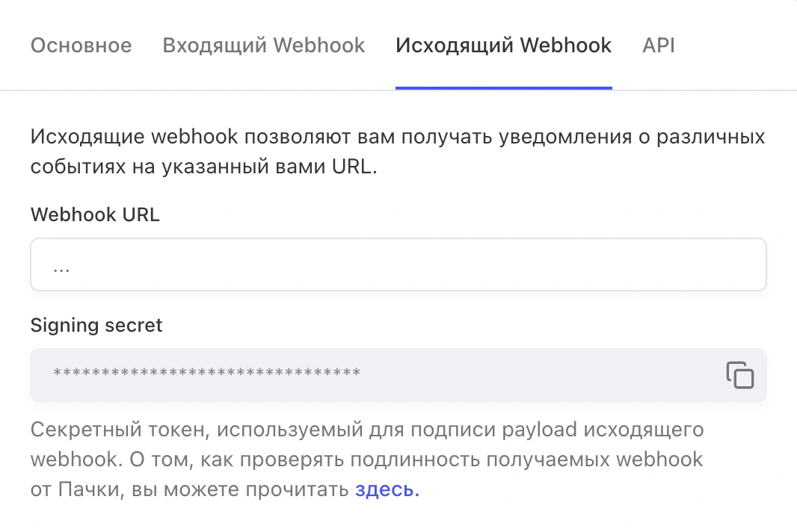This screenshot has width=797, height=532.
Task: Select the Исходящий Webhook tab
Action: click(503, 46)
